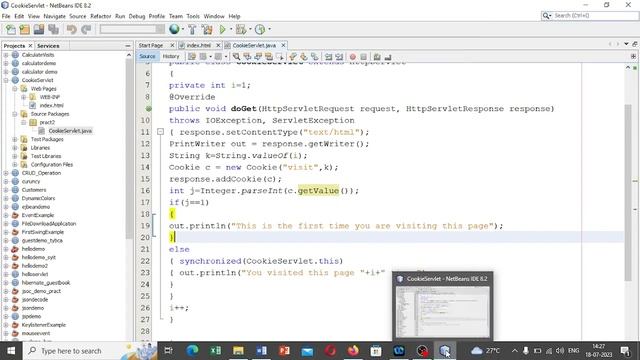Open the Profile Project dropdown arrow
The width and height of the screenshot is (640, 360).
(x=269, y=29)
